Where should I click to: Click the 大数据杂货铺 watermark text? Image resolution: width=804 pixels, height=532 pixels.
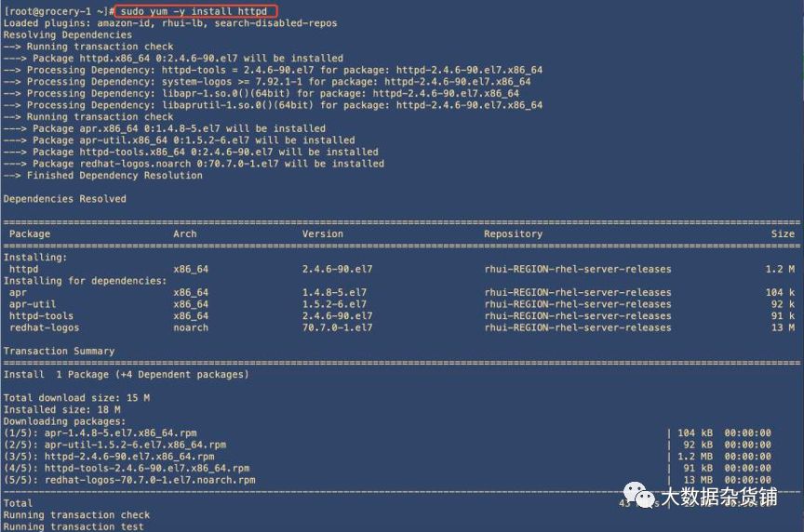click(x=719, y=496)
